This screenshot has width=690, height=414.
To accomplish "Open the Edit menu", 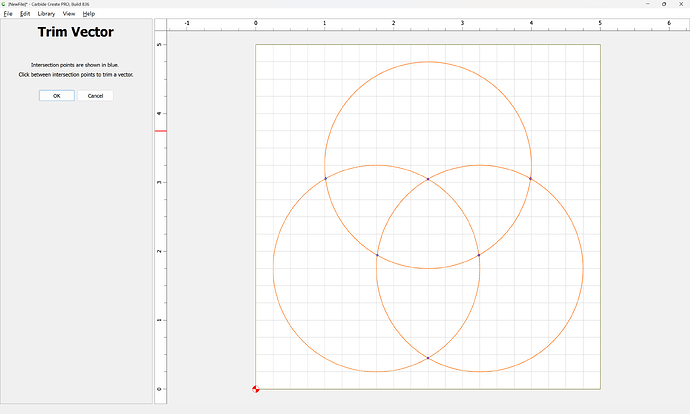I will tap(25, 14).
